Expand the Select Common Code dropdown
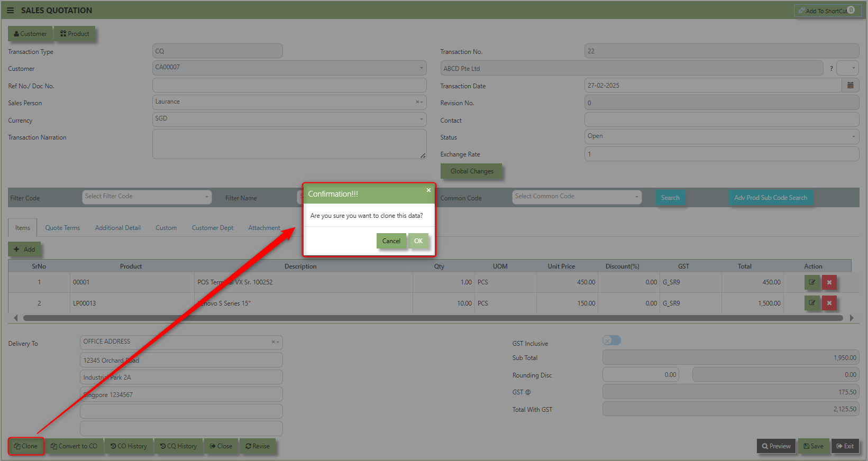Viewport: 868px width, 461px height. pos(577,197)
